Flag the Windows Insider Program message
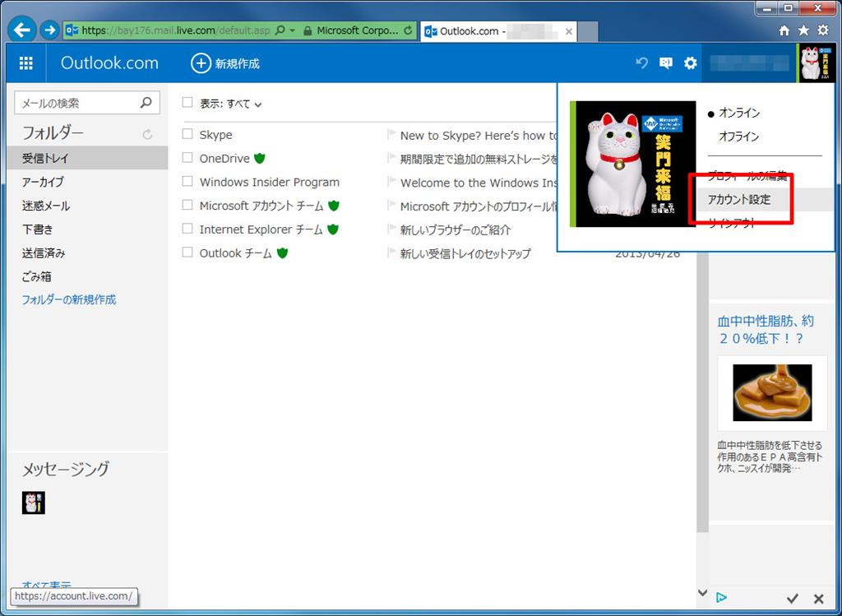842x616 pixels. point(391,182)
